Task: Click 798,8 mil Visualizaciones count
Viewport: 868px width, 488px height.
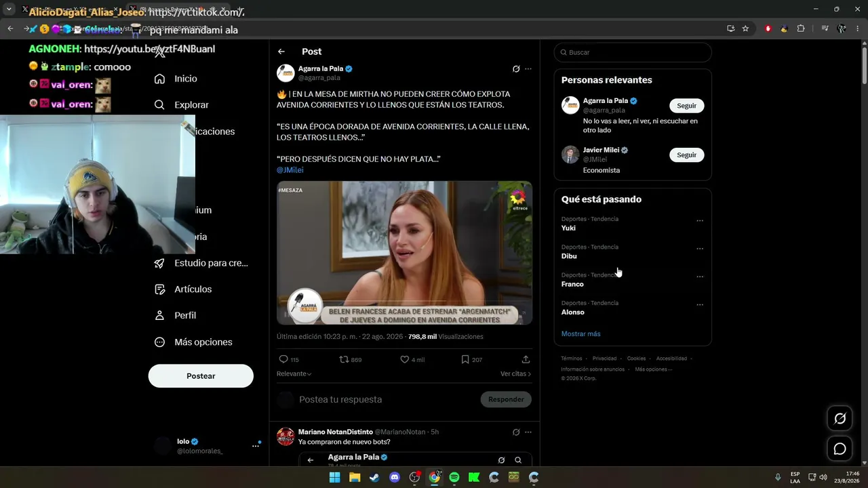Action: click(x=446, y=337)
